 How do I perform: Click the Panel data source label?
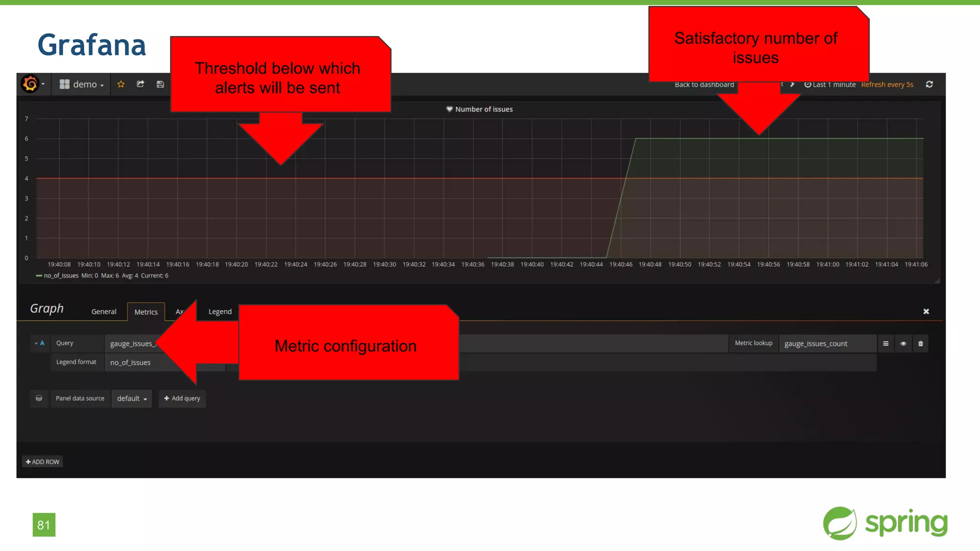pos(80,398)
